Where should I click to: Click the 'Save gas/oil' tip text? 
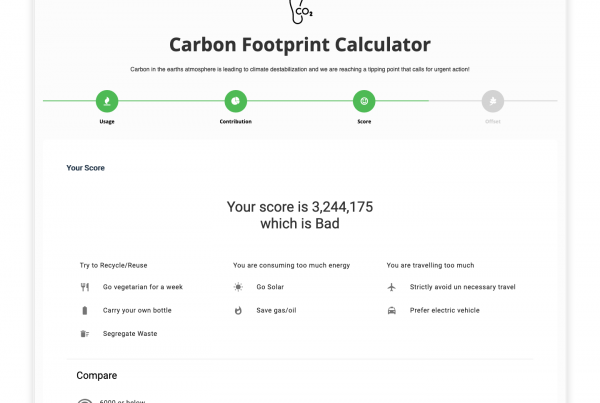[x=276, y=310]
